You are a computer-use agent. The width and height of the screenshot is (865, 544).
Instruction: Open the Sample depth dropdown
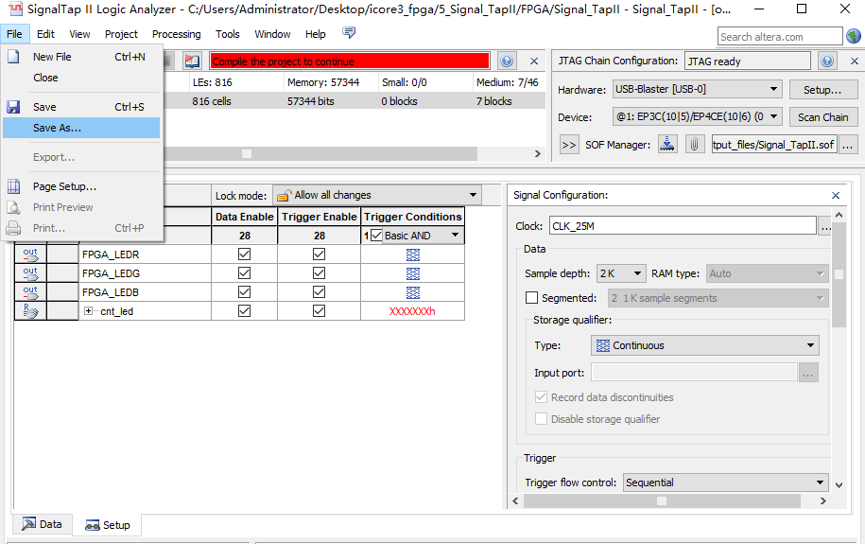click(621, 273)
